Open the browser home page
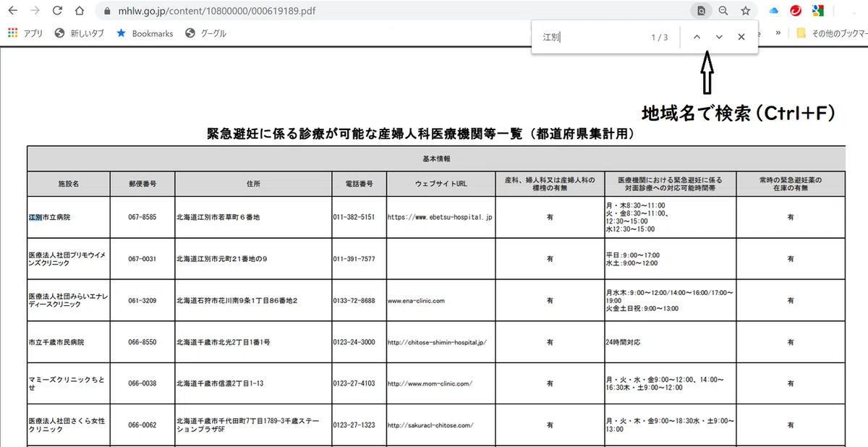This screenshot has width=868, height=447. click(80, 11)
